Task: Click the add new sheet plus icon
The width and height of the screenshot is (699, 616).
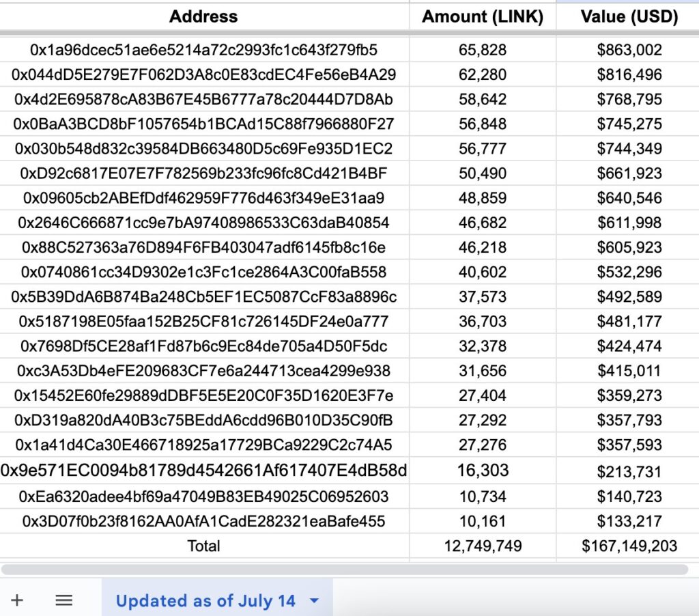Action: pos(17,600)
